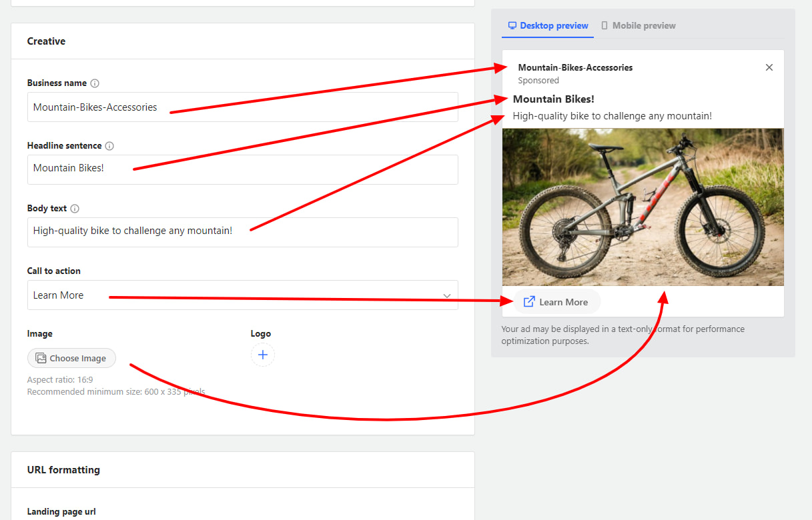Dismiss the ad preview with the X
The height and width of the screenshot is (520, 812).
pos(769,67)
